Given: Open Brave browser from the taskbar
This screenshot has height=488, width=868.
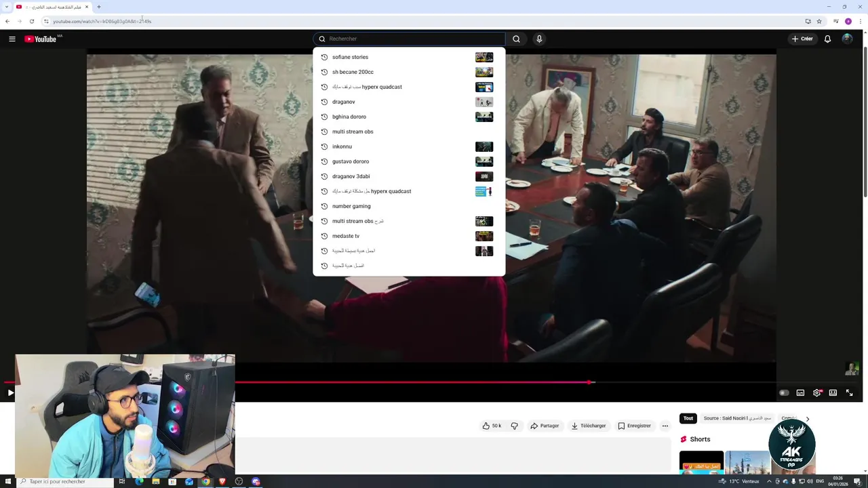Looking at the screenshot, I should coord(222,481).
